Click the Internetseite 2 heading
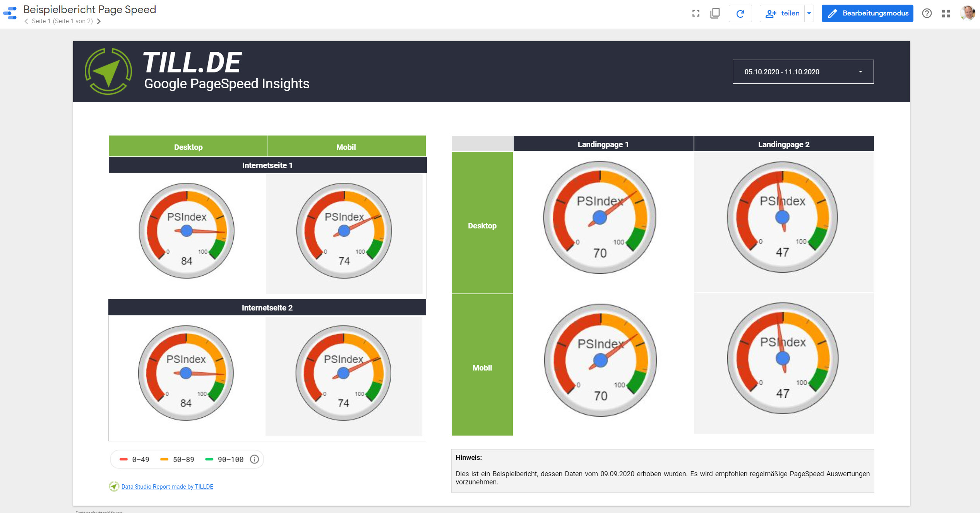 click(267, 307)
